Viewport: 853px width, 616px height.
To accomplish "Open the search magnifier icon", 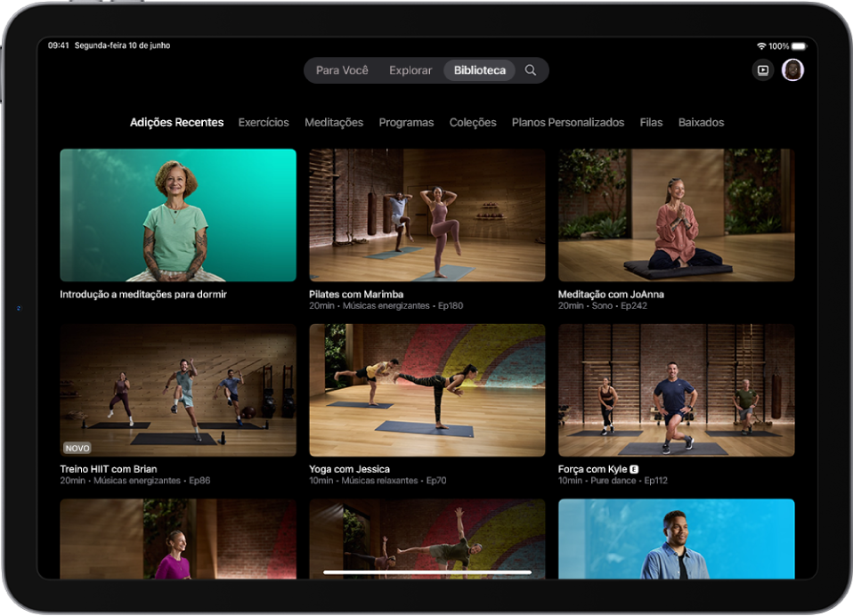I will [531, 70].
